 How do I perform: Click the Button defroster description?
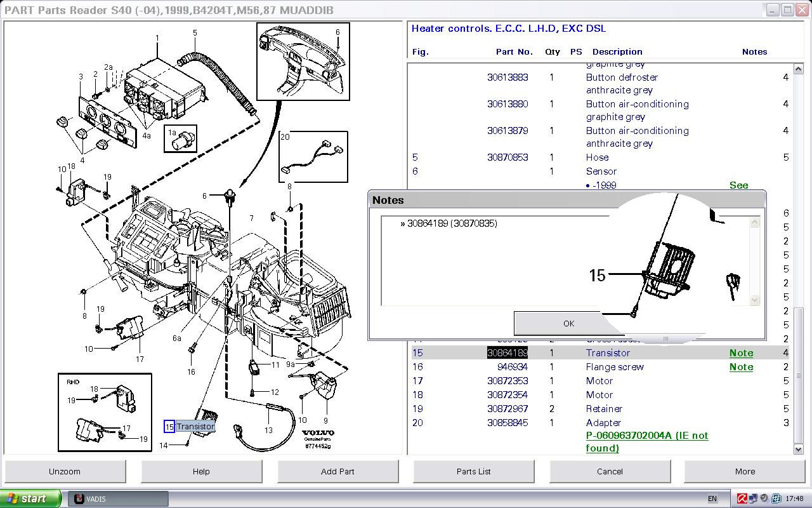622,84
